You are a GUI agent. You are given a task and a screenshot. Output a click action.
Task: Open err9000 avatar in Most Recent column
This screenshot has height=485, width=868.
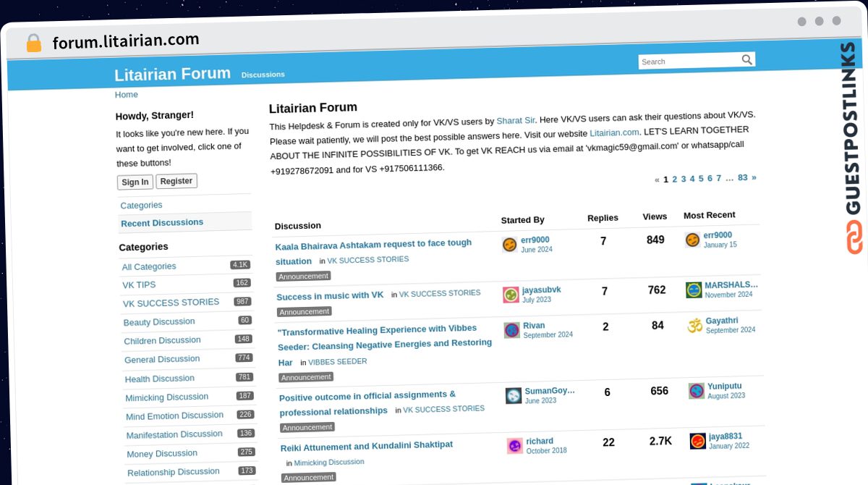692,240
